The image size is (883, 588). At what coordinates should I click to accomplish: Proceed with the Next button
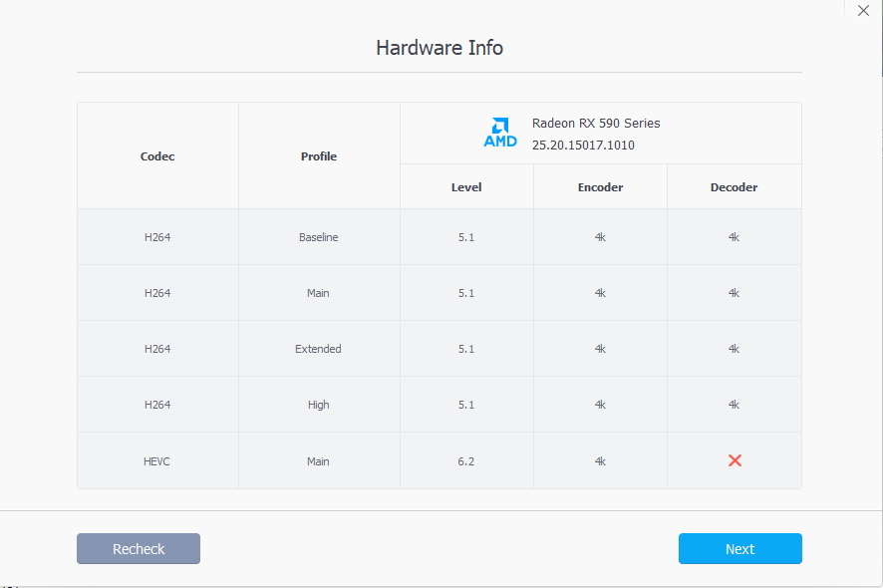click(x=739, y=548)
